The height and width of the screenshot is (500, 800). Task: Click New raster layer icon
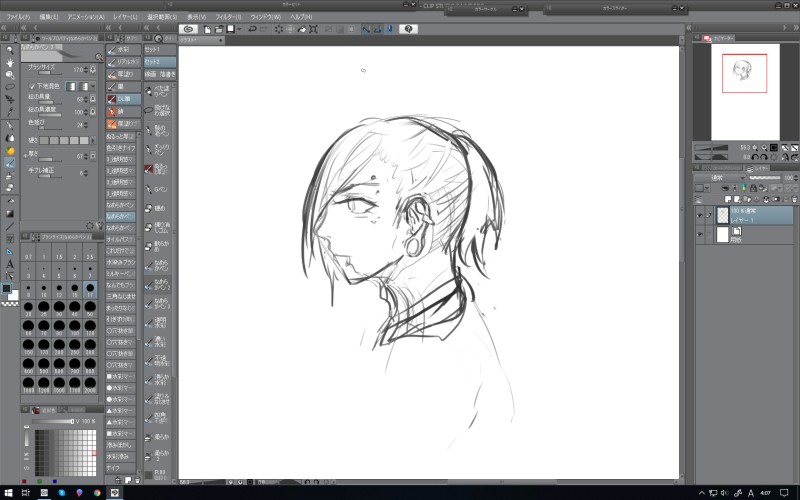coord(729,199)
